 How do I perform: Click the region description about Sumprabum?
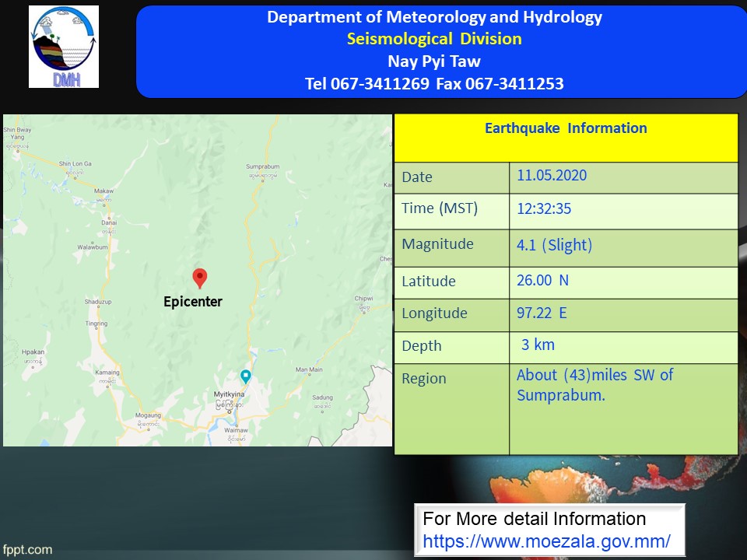tap(594, 385)
